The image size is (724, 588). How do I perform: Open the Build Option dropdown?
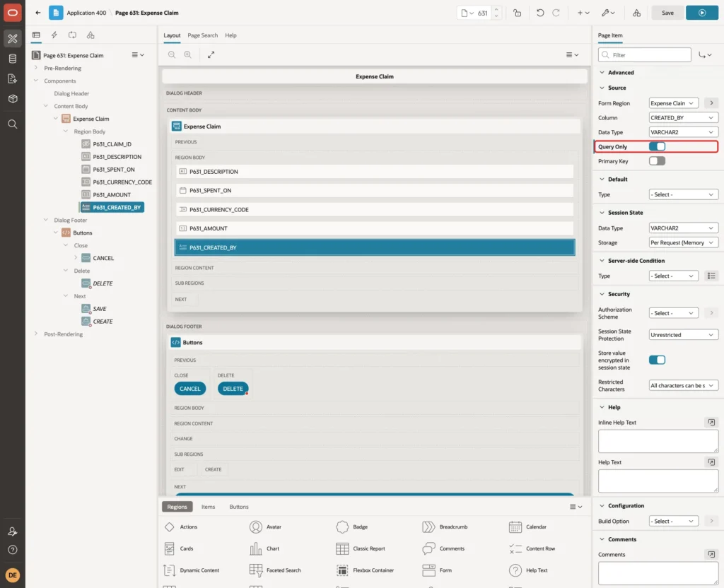coord(673,521)
